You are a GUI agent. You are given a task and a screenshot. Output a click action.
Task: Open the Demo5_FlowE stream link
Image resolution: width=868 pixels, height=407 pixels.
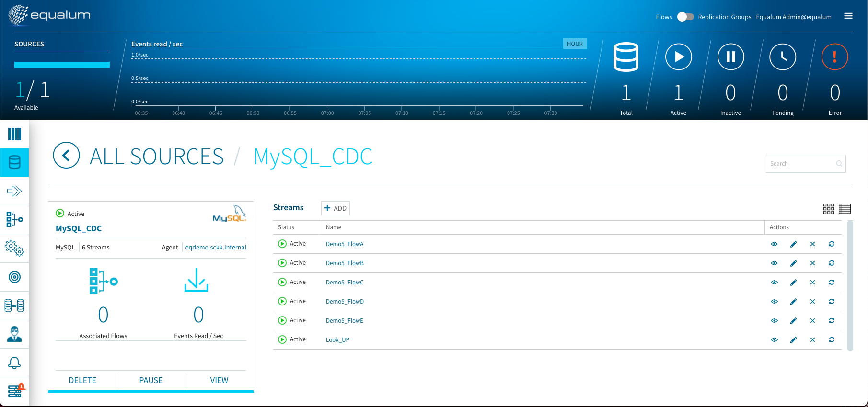click(345, 321)
